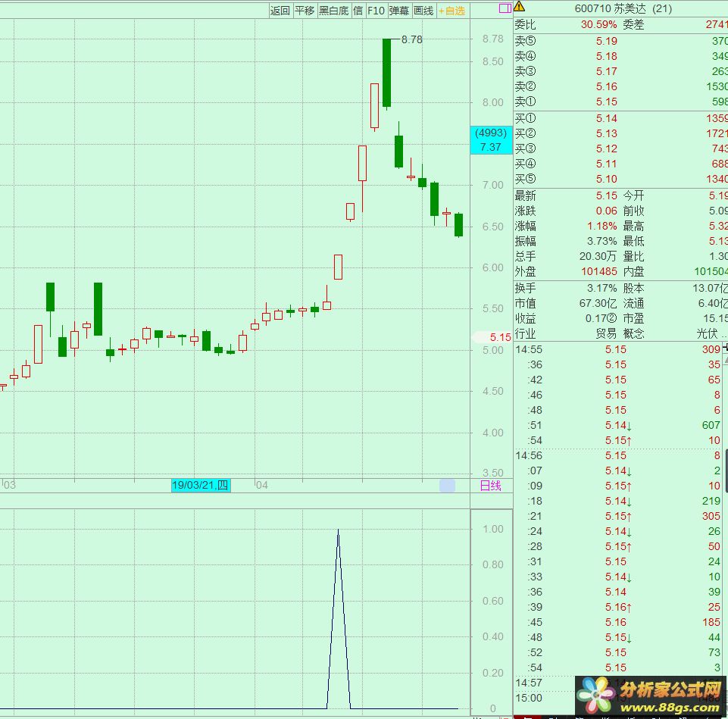Click the 涨幅 value 1.18%
Screen dimensions: 728x719
pos(601,227)
